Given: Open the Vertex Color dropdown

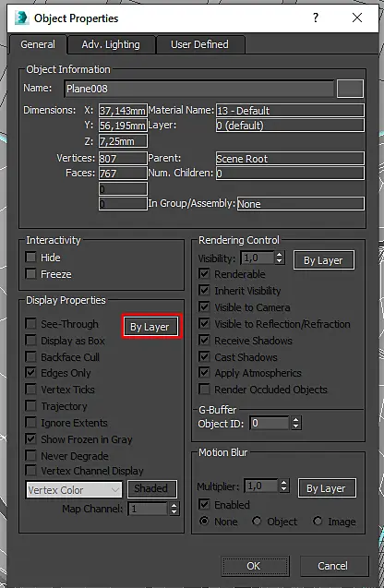Looking at the screenshot, I should click(x=74, y=490).
